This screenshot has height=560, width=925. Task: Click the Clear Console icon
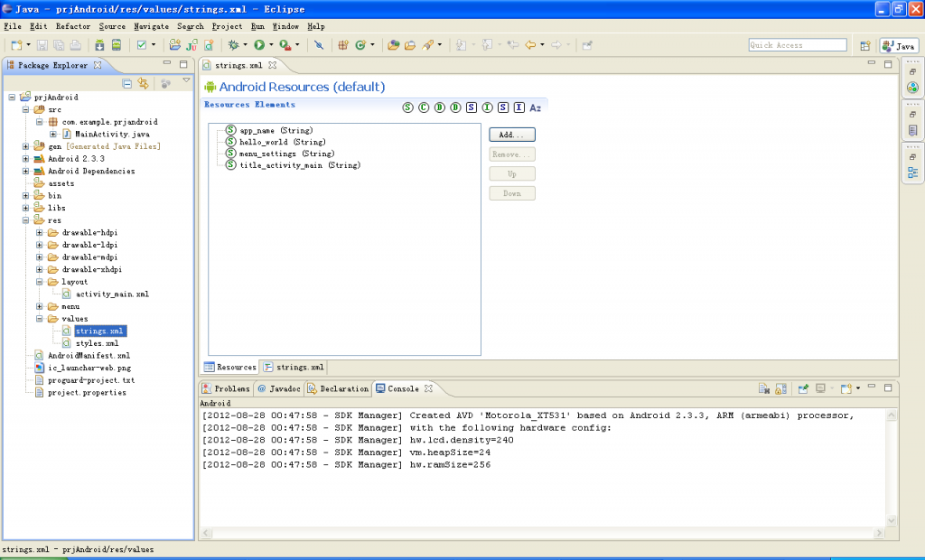[764, 388]
